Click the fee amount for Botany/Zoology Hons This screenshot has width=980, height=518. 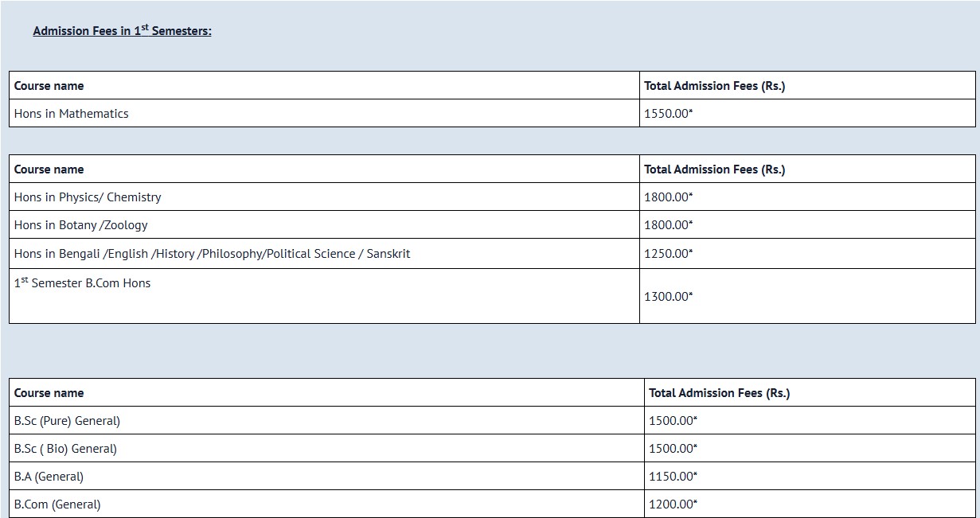click(x=668, y=225)
